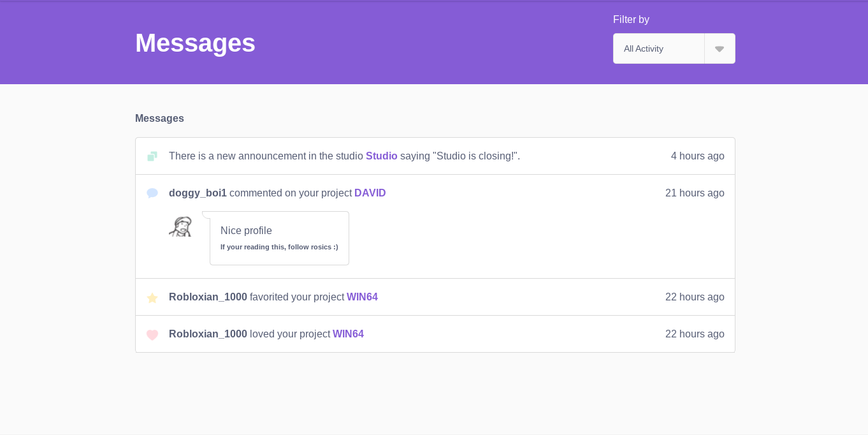Image resolution: width=868 pixels, height=435 pixels.
Task: Select the All Activity filter box
Action: click(x=658, y=49)
